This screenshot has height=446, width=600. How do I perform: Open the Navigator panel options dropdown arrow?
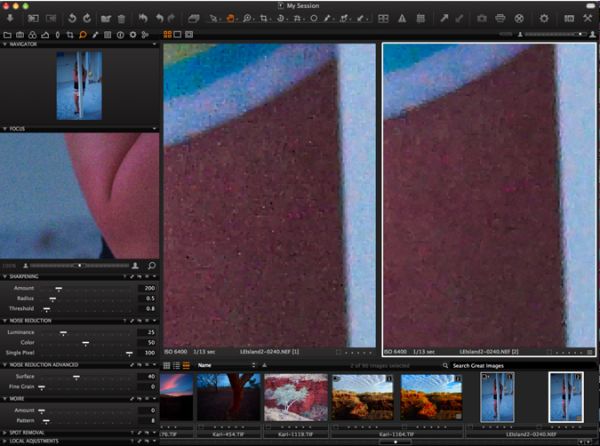154,44
